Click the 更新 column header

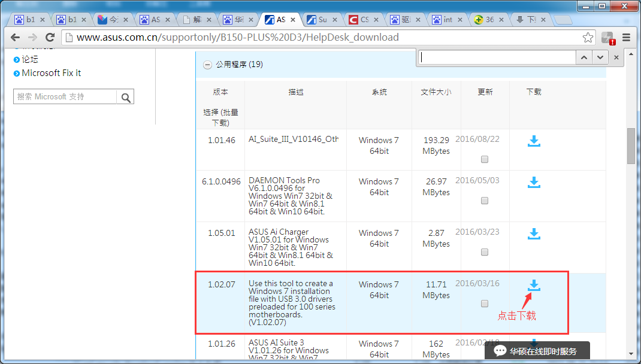coord(485,92)
